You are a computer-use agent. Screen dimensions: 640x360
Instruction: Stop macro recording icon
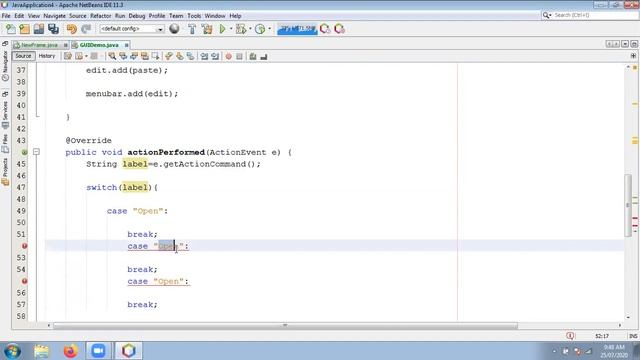(x=240, y=56)
